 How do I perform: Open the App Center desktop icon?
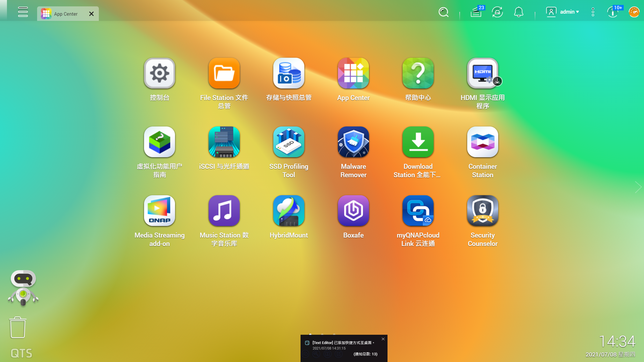[353, 73]
